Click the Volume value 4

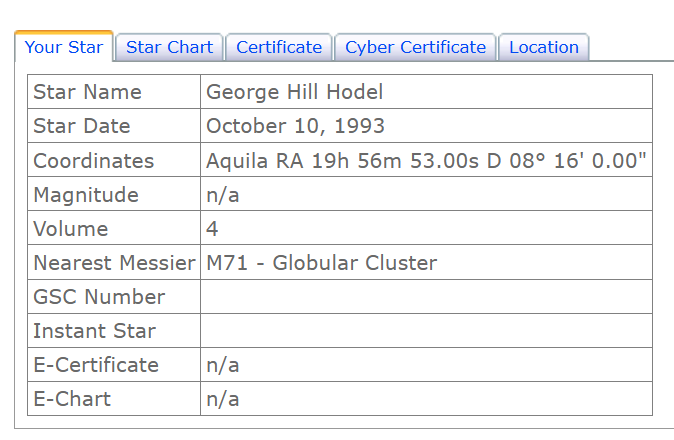click(x=212, y=229)
